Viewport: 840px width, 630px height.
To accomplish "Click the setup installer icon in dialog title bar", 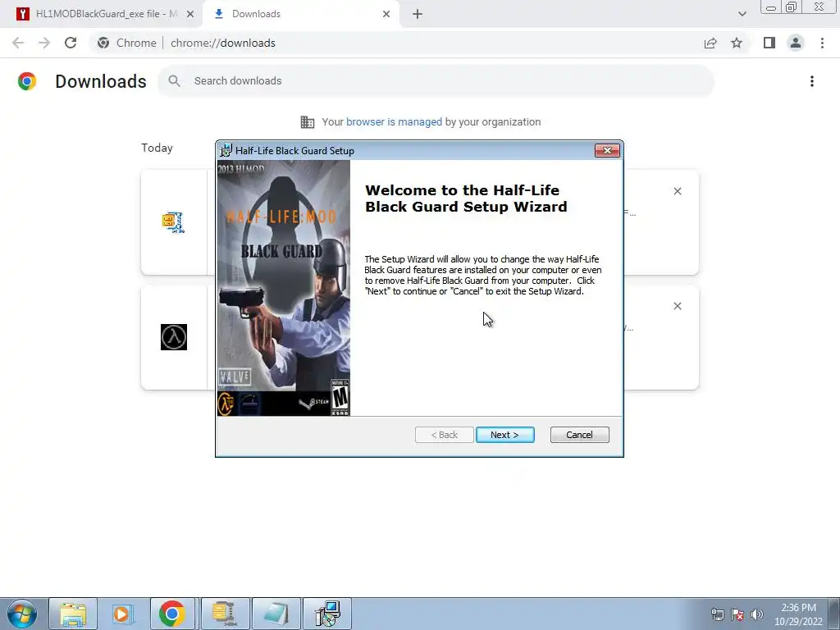I will coord(226,151).
